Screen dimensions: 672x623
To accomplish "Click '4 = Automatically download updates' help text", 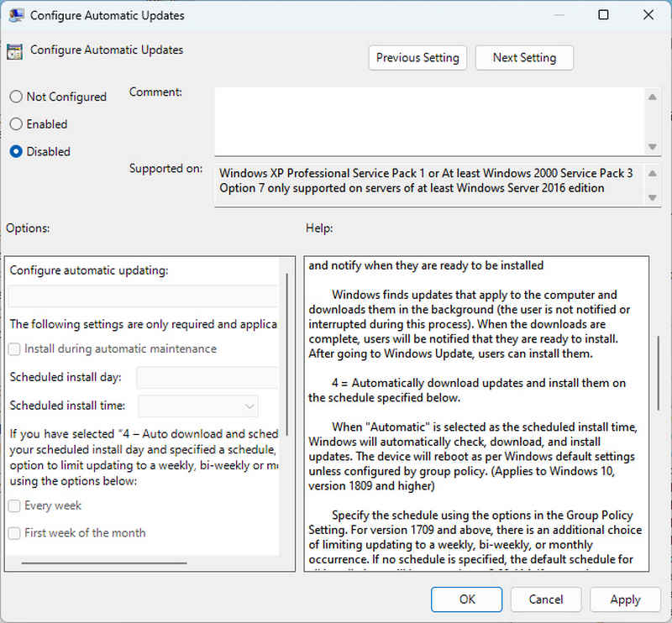I will coord(467,390).
